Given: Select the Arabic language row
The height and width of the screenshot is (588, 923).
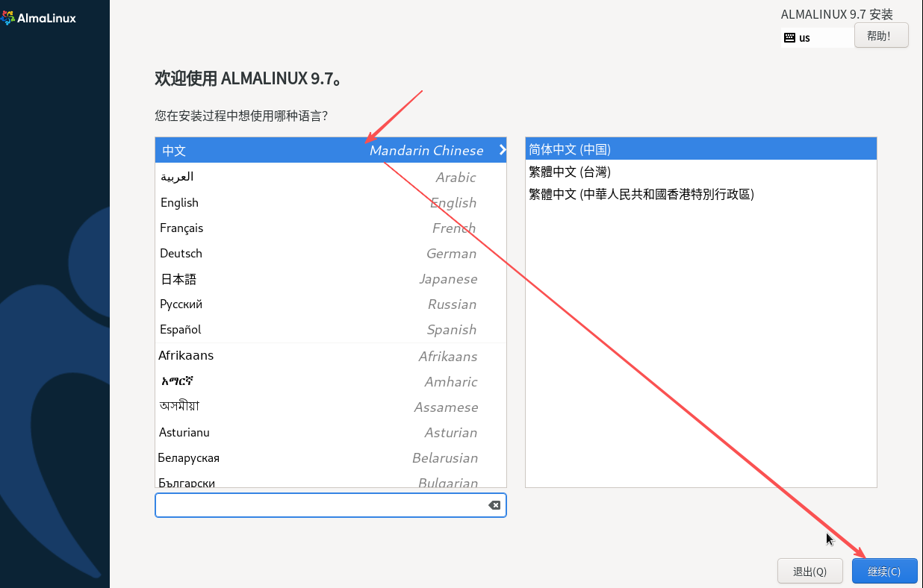Looking at the screenshot, I should click(331, 177).
